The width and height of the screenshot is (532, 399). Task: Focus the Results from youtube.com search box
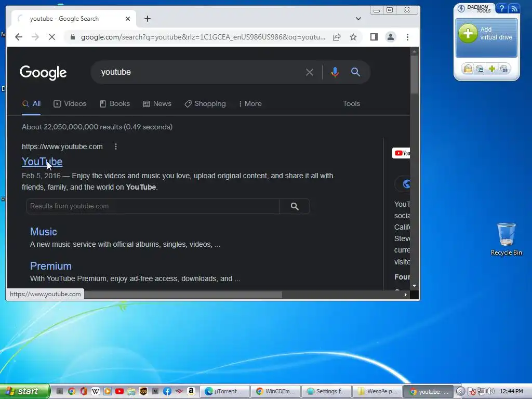coord(152,206)
